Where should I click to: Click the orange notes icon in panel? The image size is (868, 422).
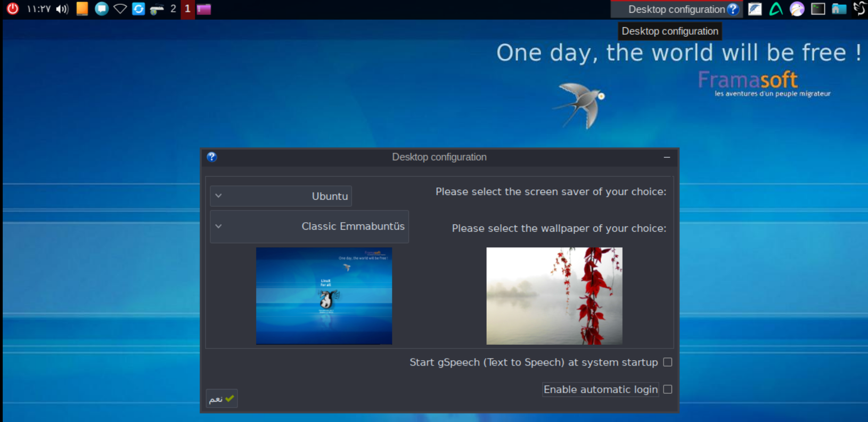pyautogui.click(x=82, y=9)
